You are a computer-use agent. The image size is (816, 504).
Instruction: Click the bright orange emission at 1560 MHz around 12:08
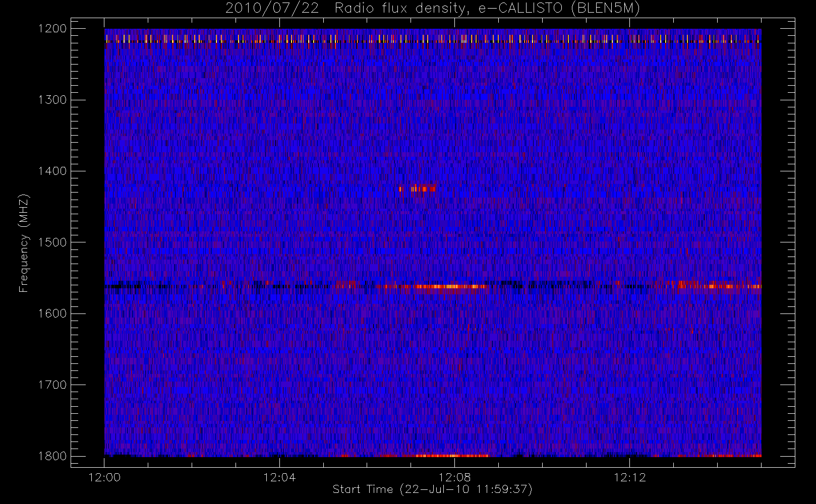450,287
